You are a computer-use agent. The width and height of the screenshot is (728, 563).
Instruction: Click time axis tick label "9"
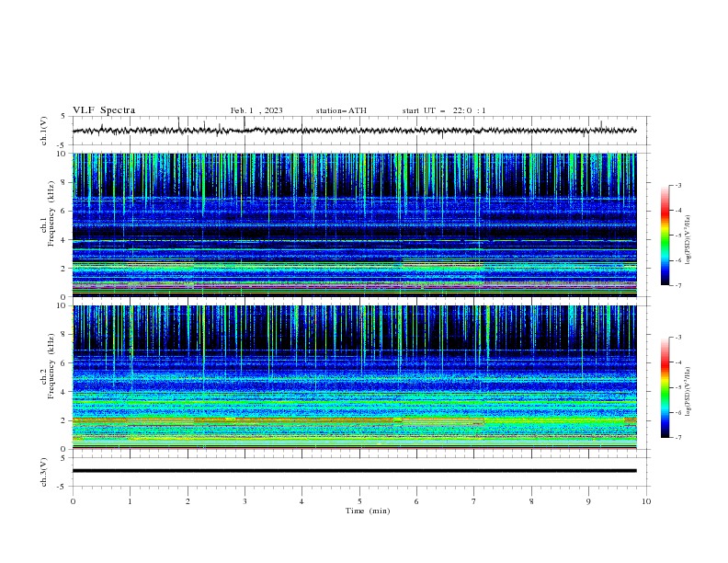tap(588, 501)
